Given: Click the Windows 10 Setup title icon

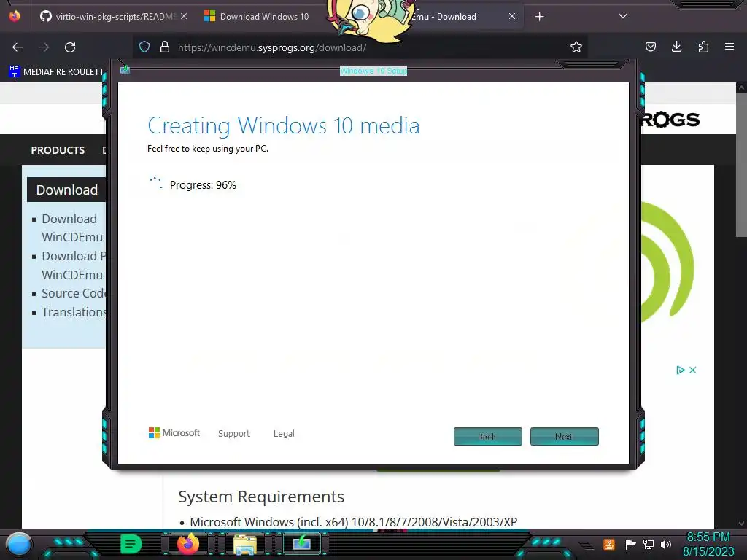Looking at the screenshot, I should [125, 70].
